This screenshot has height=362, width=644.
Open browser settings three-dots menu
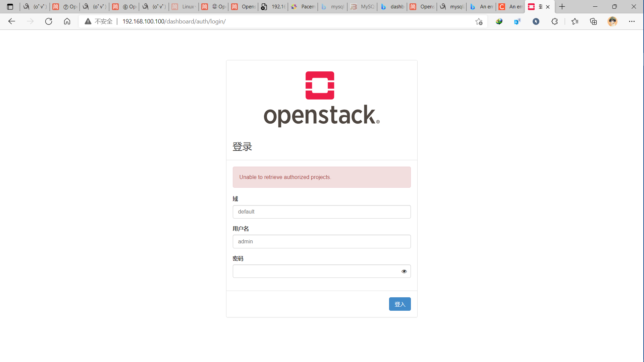pos(632,21)
